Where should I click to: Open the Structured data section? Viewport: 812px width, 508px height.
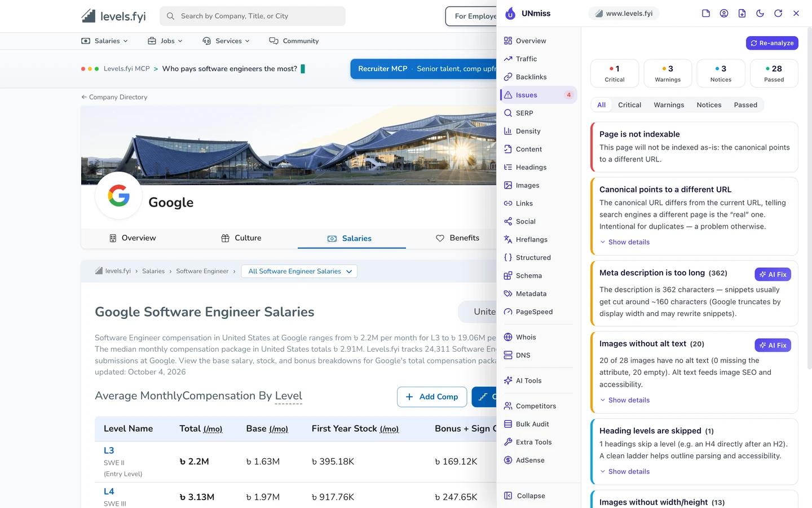[x=539, y=257]
